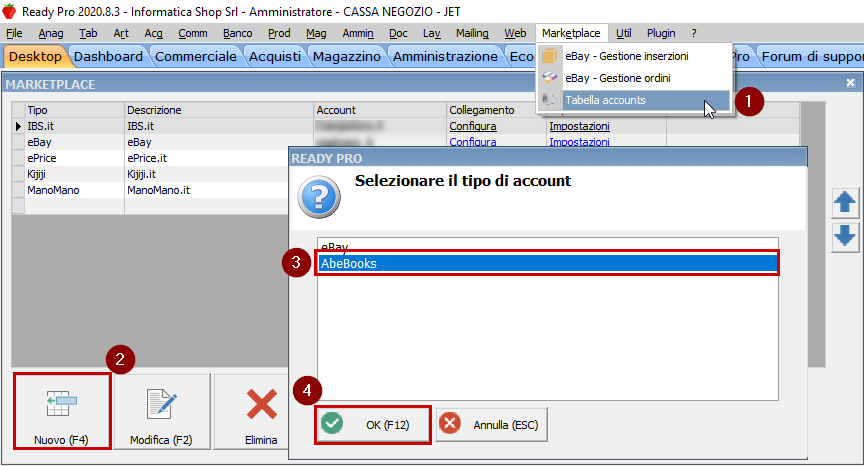
Task: Click the red cancel icon on Annulla
Action: 450,424
